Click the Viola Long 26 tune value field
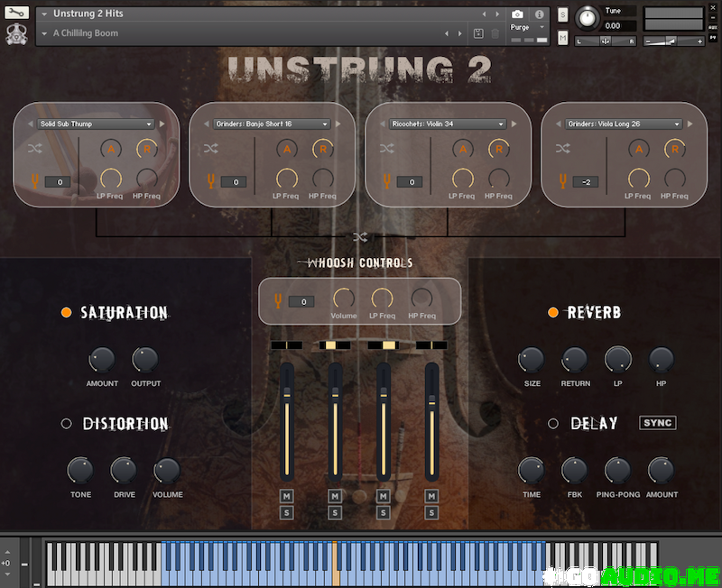Viewport: 722px width, 588px height. (x=586, y=182)
